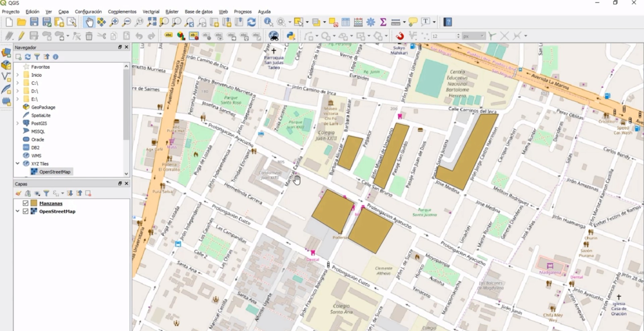
Task: Refresh the map canvas
Action: (251, 22)
